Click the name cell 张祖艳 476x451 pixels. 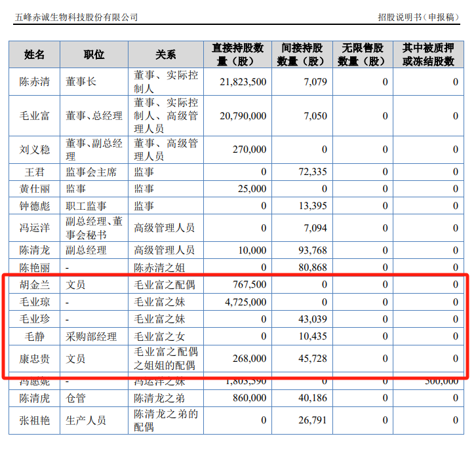coord(34,420)
